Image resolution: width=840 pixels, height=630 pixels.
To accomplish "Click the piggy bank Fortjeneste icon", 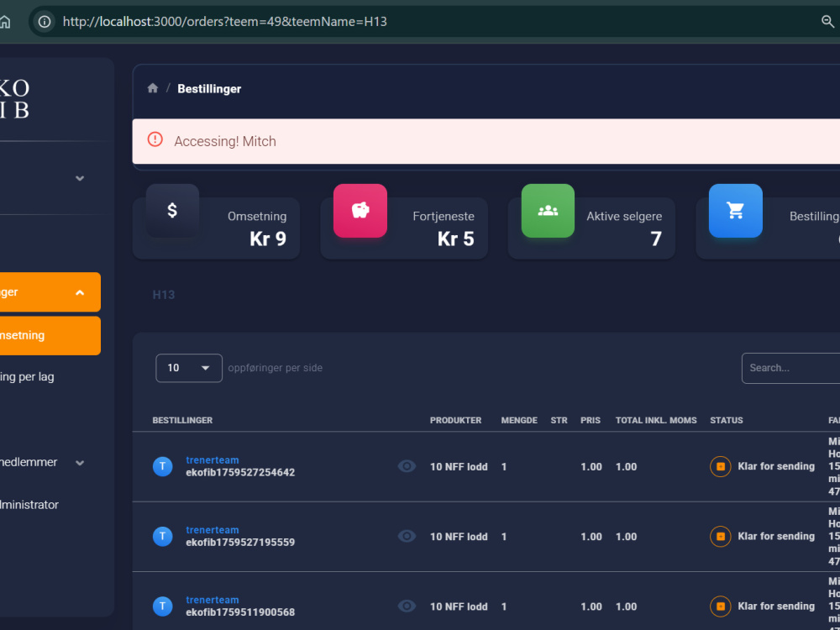I will click(360, 211).
